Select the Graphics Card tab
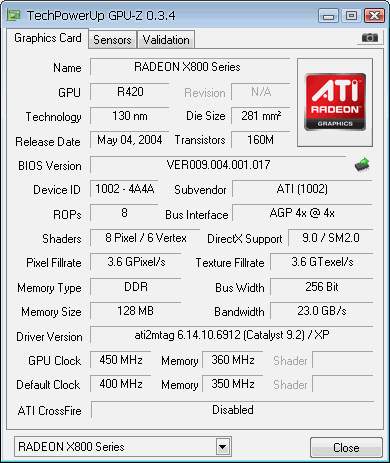Screen dimensions: 390x463 pos(48,38)
